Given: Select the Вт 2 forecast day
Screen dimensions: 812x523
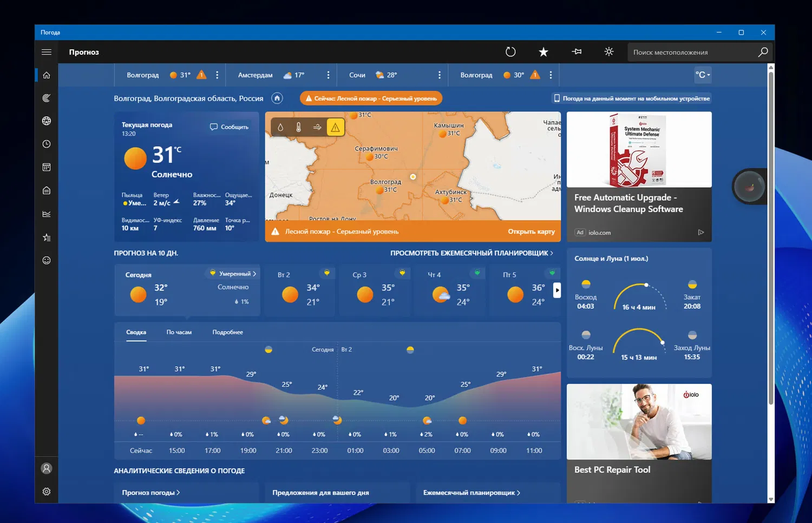Looking at the screenshot, I should (300, 290).
